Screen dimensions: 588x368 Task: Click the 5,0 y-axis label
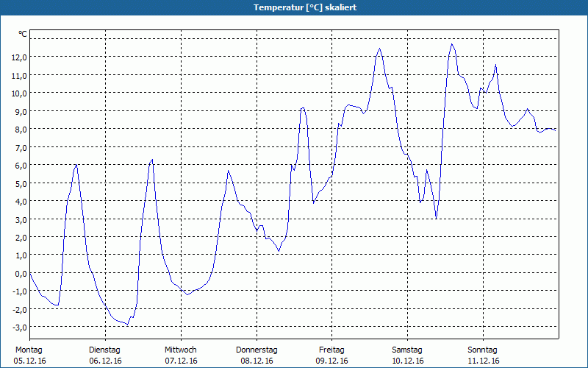pos(21,183)
